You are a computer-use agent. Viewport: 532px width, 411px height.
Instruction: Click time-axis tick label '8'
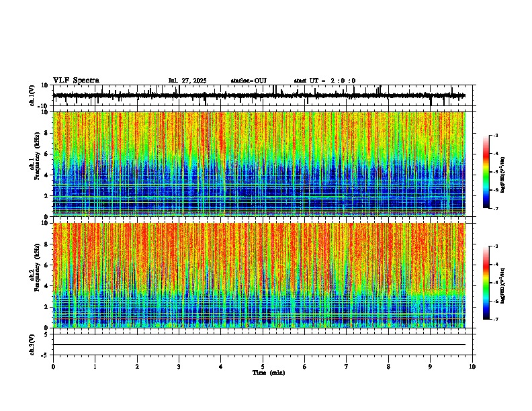(x=388, y=367)
